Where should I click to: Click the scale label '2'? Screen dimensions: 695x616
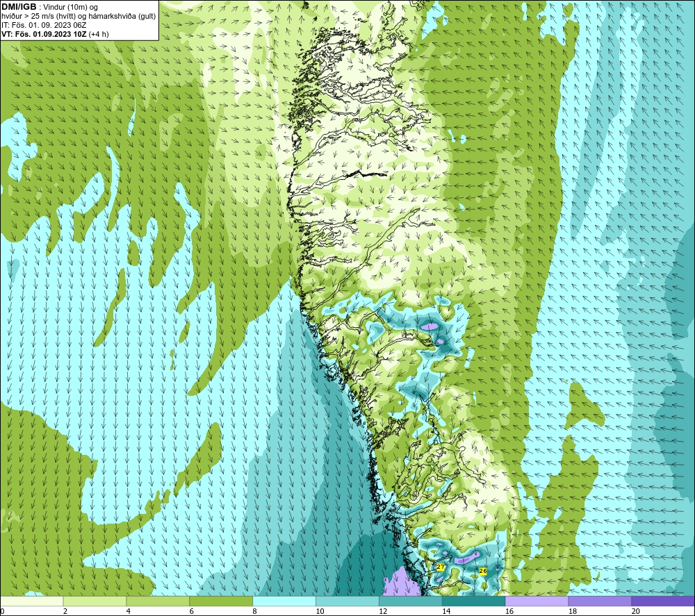pyautogui.click(x=65, y=611)
